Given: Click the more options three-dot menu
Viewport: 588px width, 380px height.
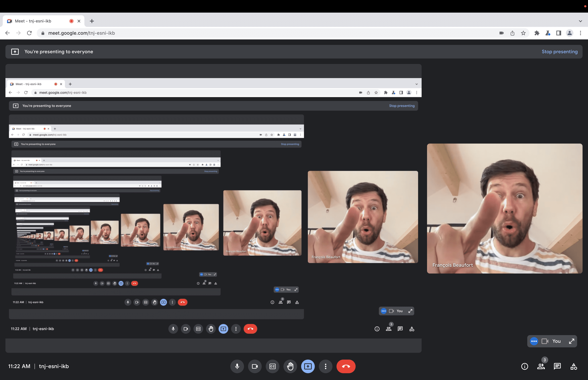Looking at the screenshot, I should pyautogui.click(x=325, y=366).
